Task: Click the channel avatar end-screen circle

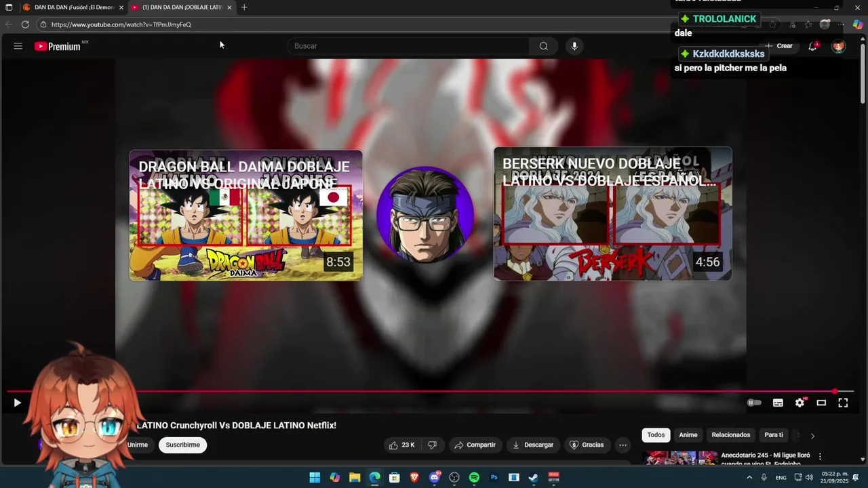Action: (x=425, y=215)
